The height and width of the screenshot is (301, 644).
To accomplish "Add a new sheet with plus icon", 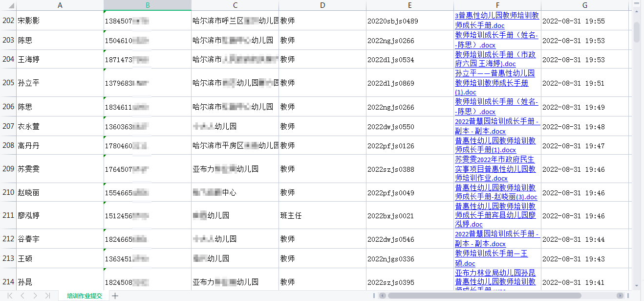I will click(115, 296).
